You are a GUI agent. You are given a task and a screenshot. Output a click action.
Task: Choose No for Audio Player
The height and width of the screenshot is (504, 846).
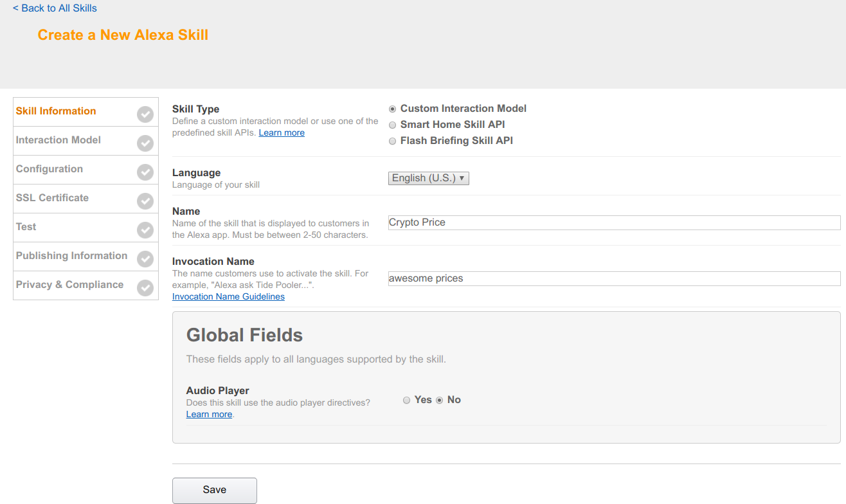[440, 401]
